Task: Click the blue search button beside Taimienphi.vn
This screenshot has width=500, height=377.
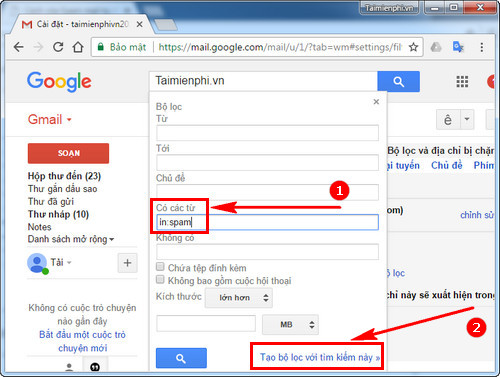Action: point(398,81)
